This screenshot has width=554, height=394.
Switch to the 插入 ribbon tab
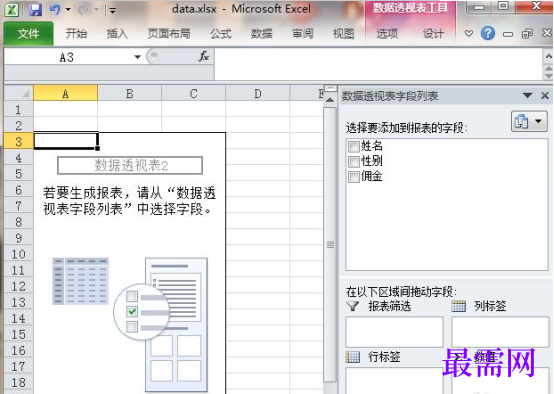117,34
